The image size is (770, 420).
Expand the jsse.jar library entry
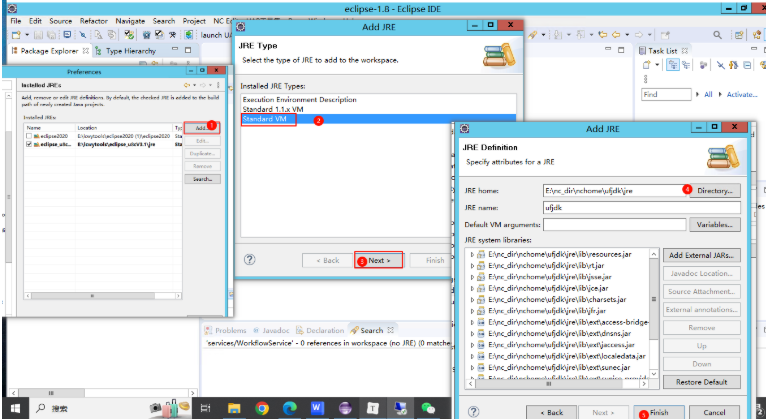(x=472, y=277)
